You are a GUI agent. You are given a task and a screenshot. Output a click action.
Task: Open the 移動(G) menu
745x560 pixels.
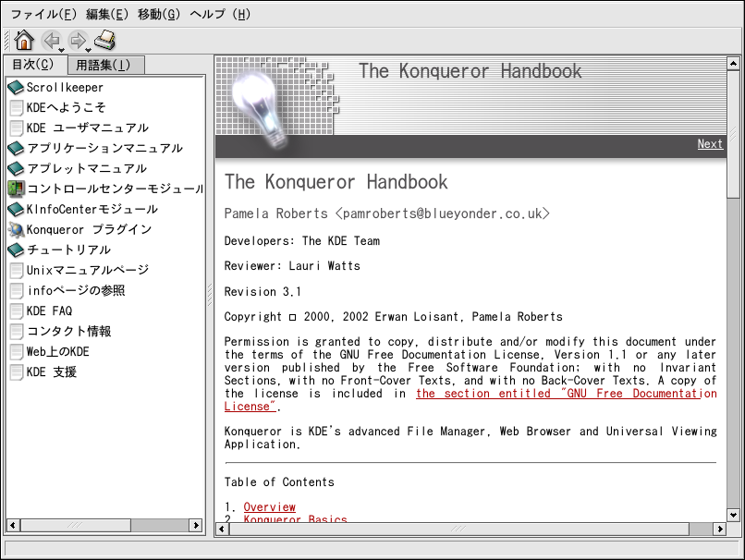(x=159, y=14)
